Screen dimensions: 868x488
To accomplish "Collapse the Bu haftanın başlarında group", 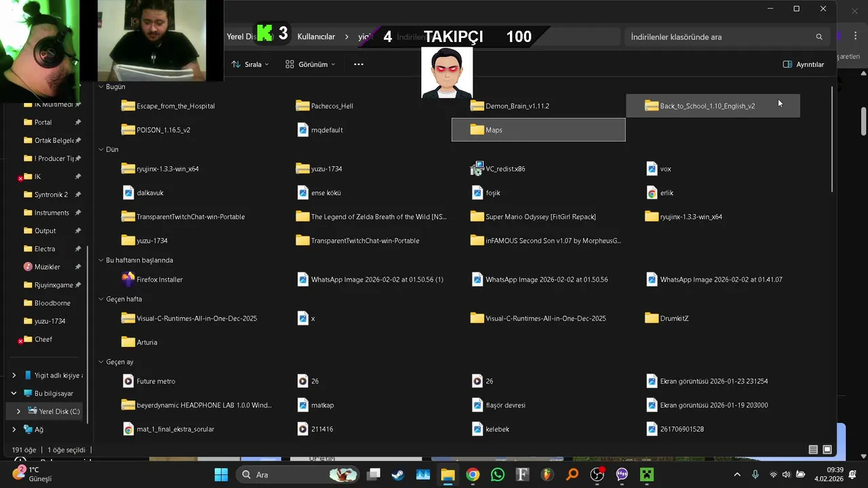I will coord(100,260).
